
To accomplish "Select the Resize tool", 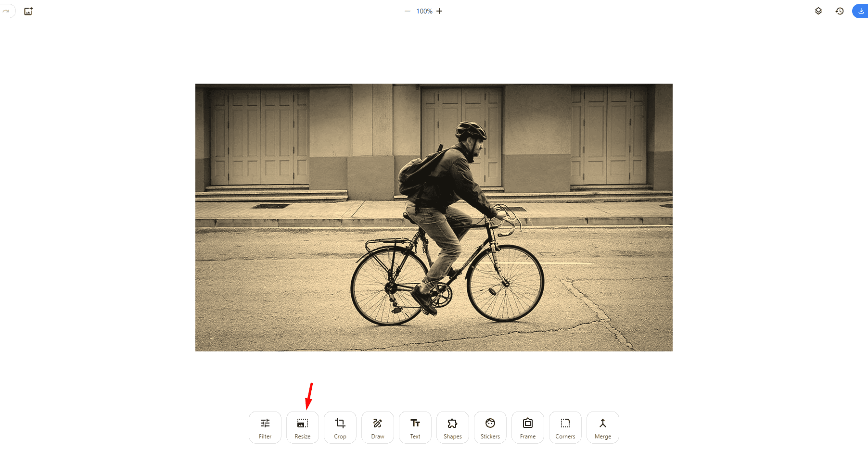I will coord(303,427).
